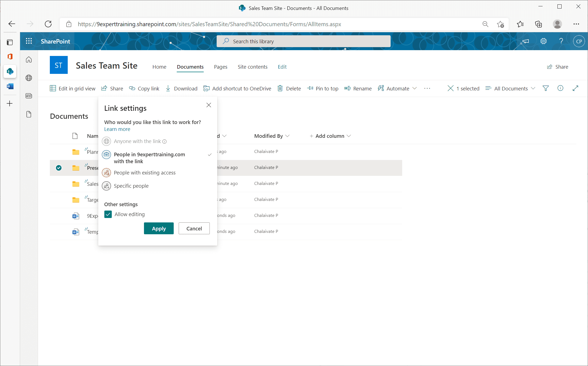This screenshot has height=366, width=588.
Task: Open the All Documents view dropdown
Action: pos(510,88)
